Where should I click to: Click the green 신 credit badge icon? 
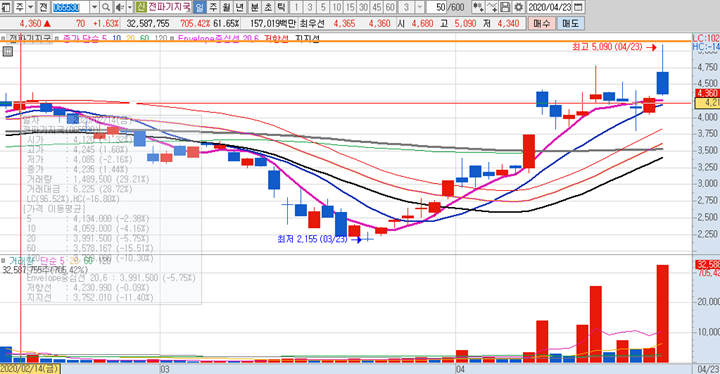click(141, 7)
